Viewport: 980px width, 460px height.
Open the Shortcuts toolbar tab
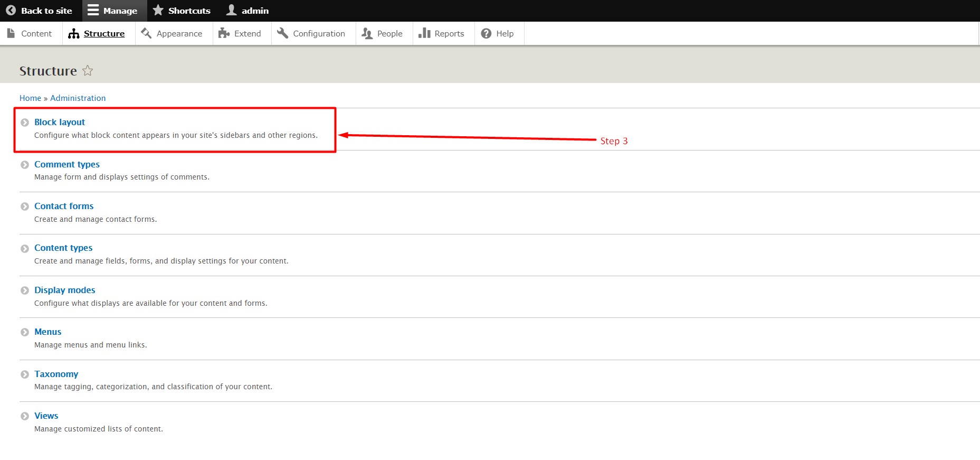click(x=182, y=11)
